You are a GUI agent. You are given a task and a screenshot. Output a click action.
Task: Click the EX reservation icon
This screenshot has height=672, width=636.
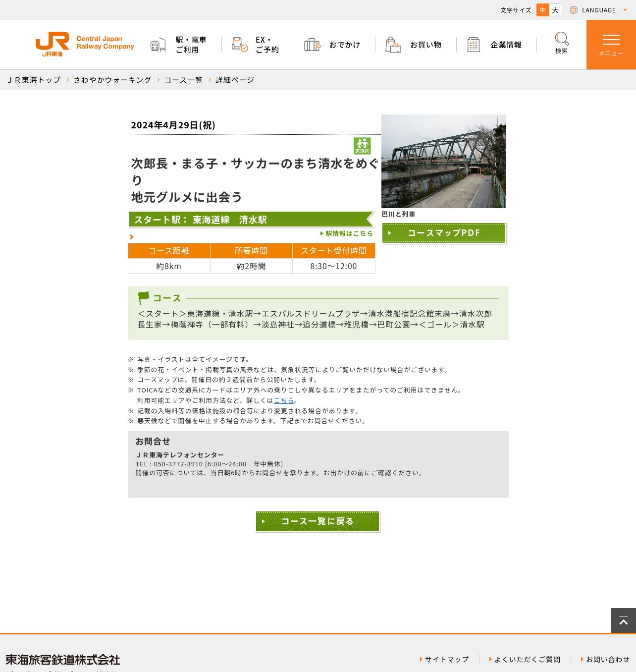pos(240,45)
